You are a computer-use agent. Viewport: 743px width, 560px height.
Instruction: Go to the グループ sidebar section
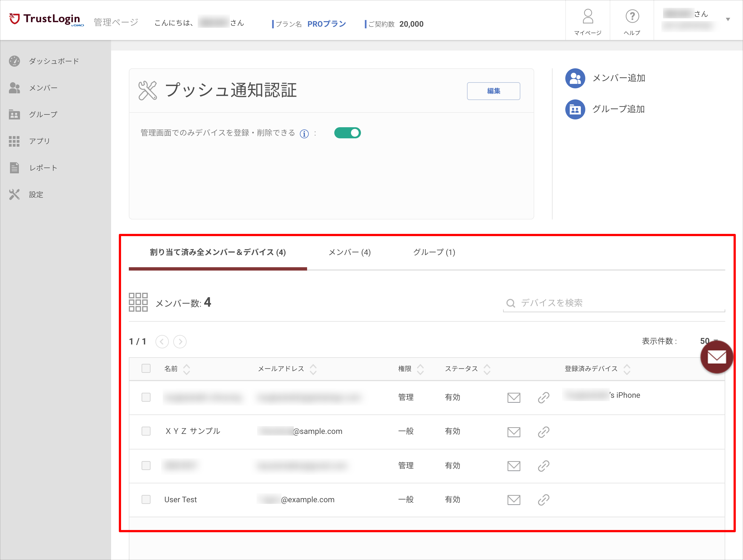(x=33, y=115)
